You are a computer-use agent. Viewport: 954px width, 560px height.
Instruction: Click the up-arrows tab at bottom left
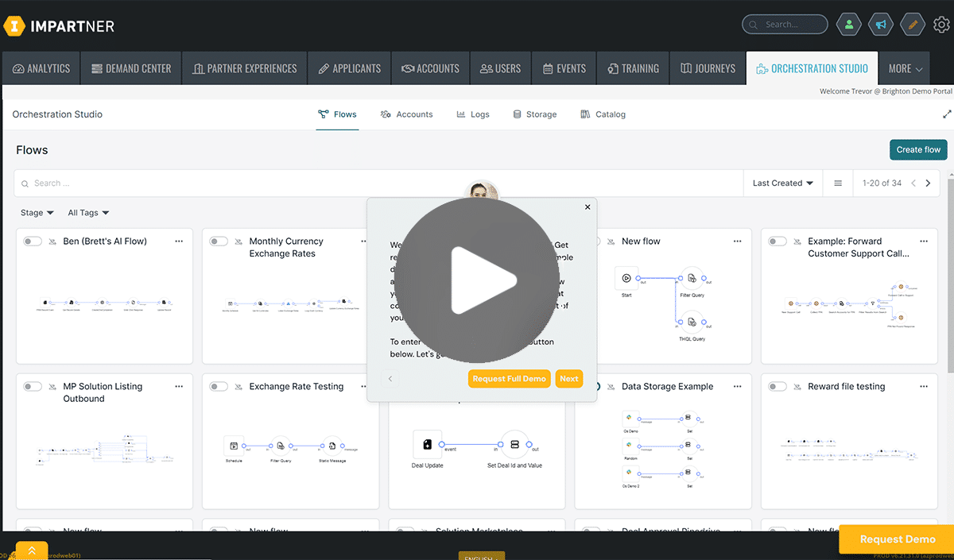pyautogui.click(x=32, y=550)
